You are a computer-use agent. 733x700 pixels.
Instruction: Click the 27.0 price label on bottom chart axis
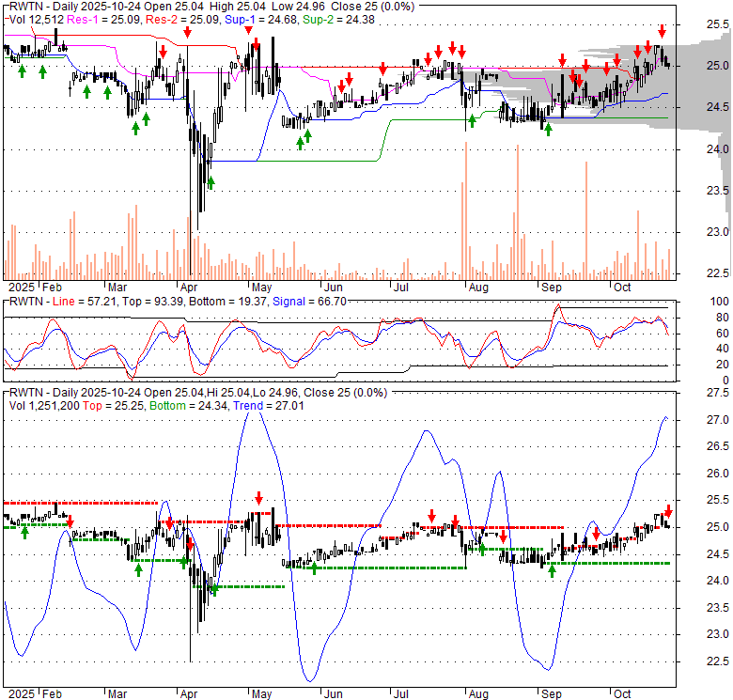[717, 420]
